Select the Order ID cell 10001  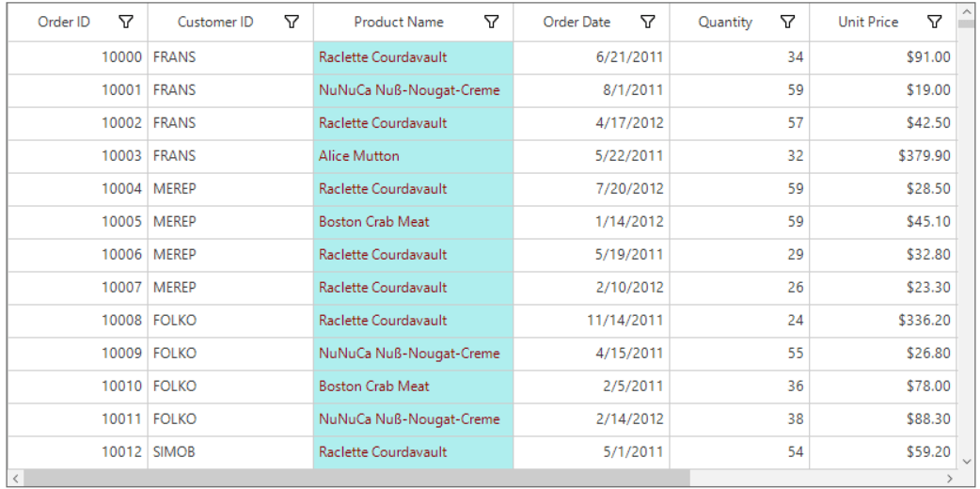pos(77,90)
